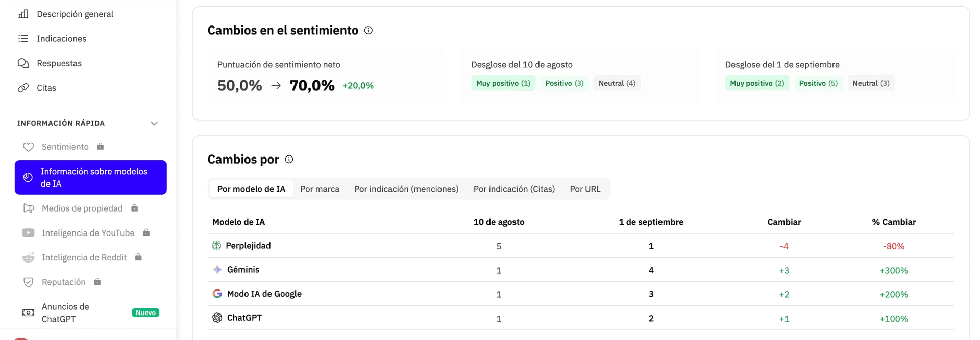980x340 pixels.
Task: Collapse the Información rápida section chevron
Action: [x=154, y=124]
